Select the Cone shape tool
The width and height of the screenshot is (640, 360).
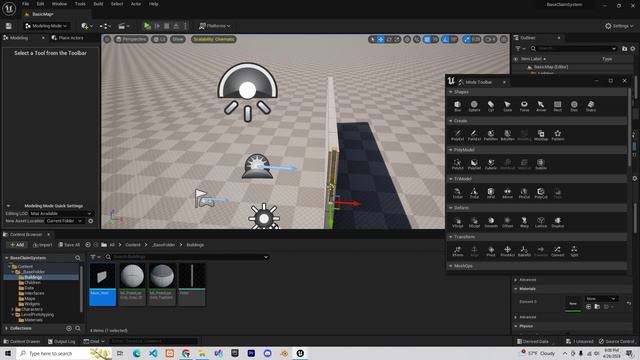click(x=507, y=106)
